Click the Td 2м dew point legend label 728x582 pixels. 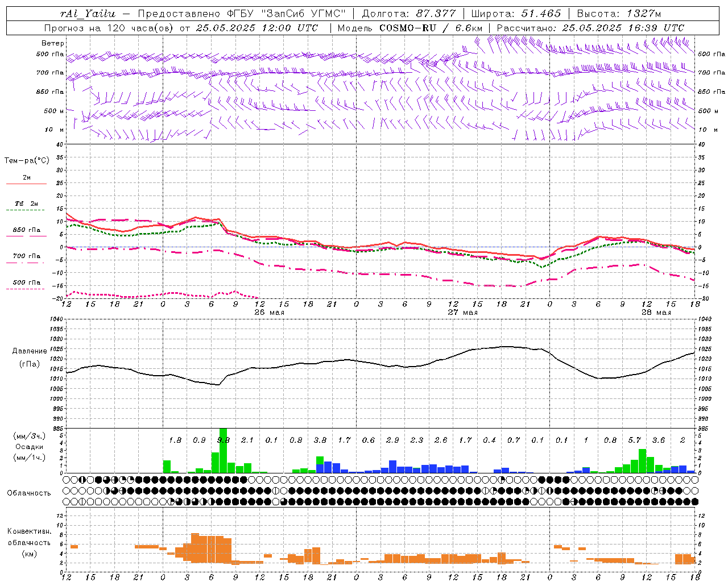(x=27, y=203)
